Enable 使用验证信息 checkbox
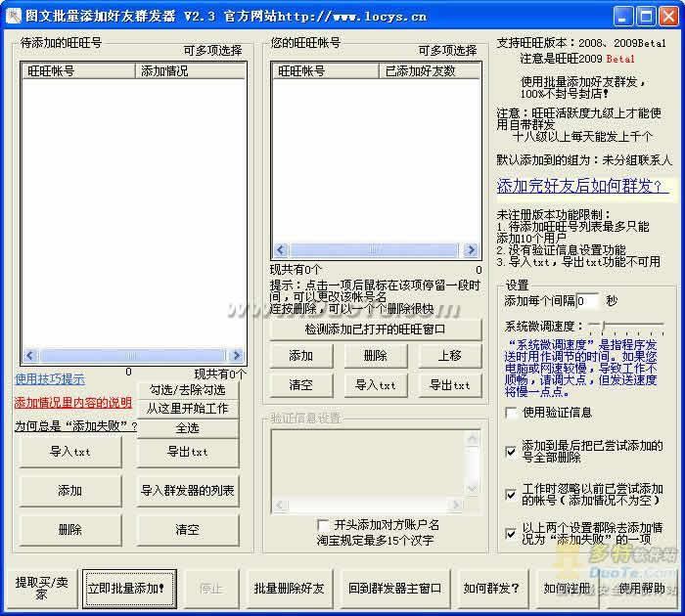 [x=511, y=413]
